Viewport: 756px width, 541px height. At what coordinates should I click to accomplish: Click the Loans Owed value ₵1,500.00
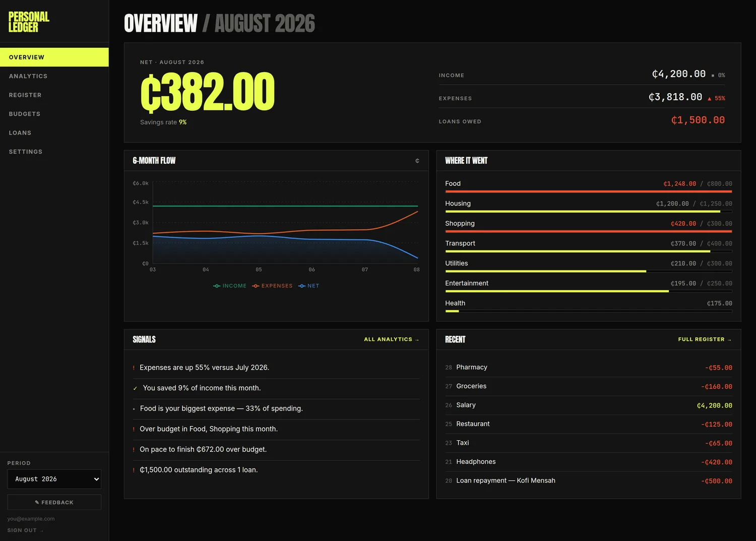pos(698,120)
